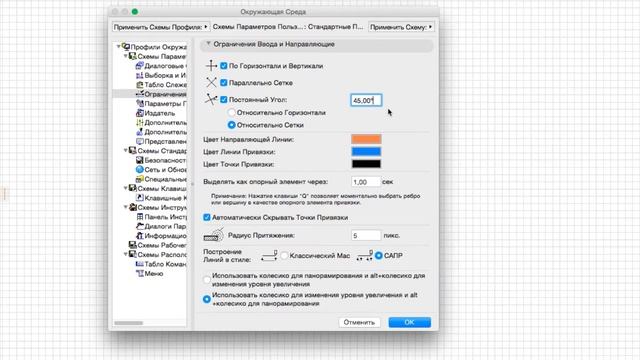Click the parallel-to-grid constraint icon
Screen dimensions: 640x360
(211, 82)
